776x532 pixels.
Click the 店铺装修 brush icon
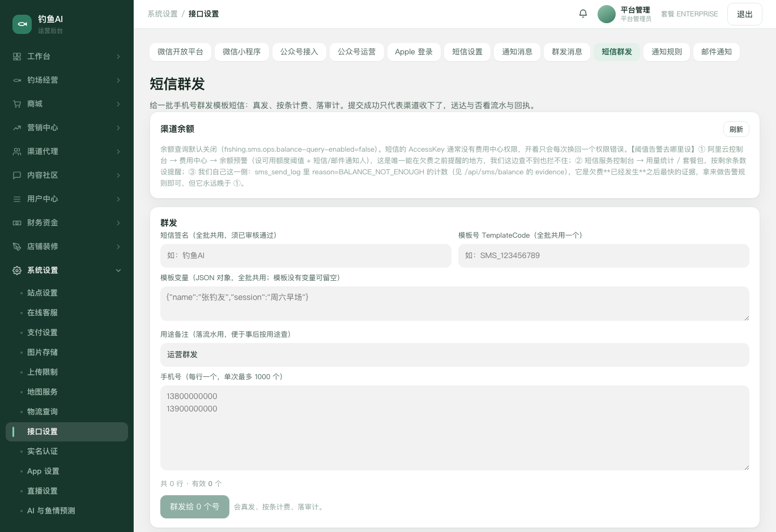pyautogui.click(x=17, y=247)
